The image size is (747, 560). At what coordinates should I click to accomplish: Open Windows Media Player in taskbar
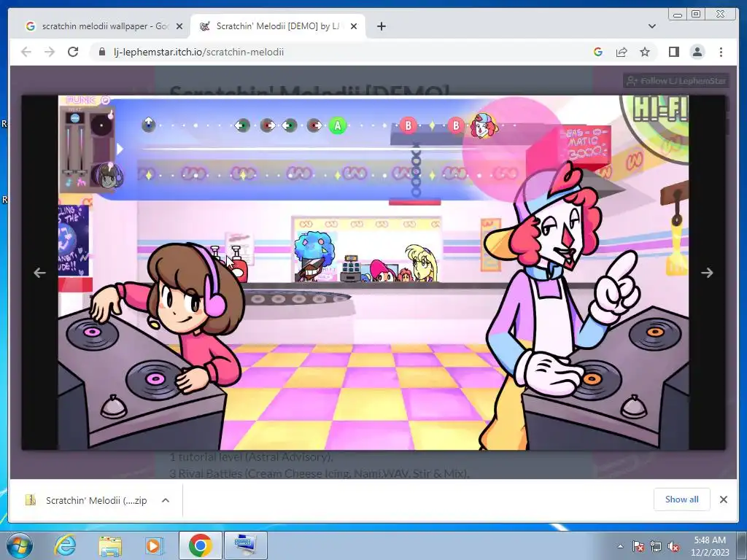coord(153,545)
